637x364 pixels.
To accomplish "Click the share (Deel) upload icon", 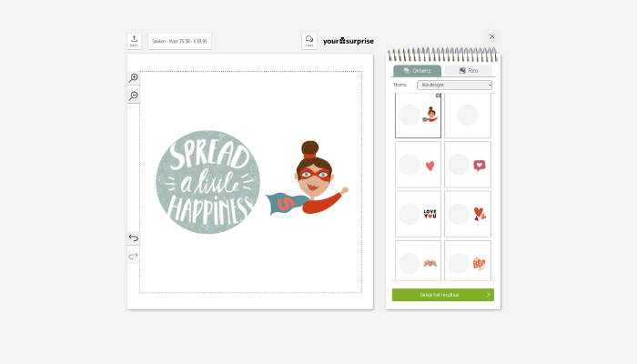I will pos(134,41).
